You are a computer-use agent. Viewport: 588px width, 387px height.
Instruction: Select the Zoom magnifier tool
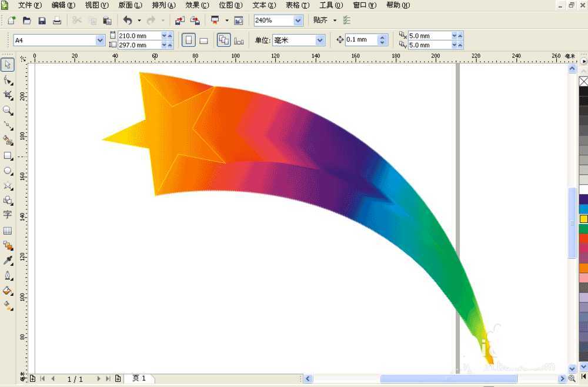8,111
